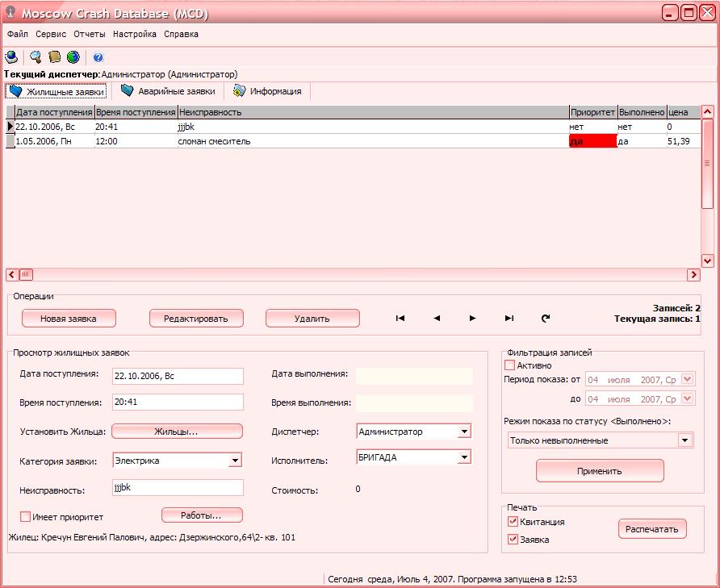
Task: Open the period start date picker arrow
Action: click(x=687, y=380)
